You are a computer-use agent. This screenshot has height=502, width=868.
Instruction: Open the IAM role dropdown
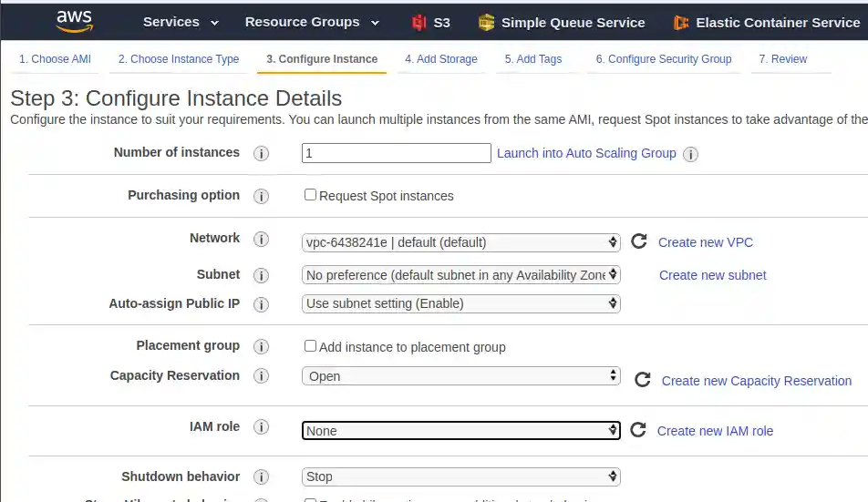pos(460,431)
